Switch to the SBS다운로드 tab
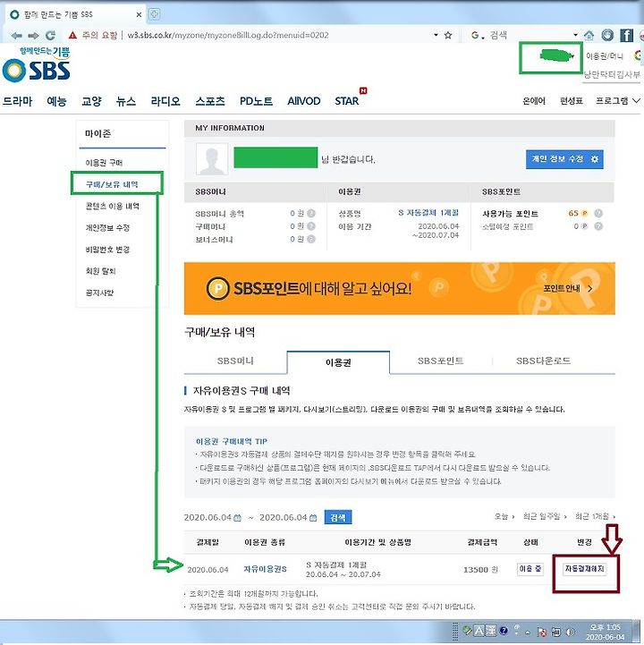 click(543, 361)
